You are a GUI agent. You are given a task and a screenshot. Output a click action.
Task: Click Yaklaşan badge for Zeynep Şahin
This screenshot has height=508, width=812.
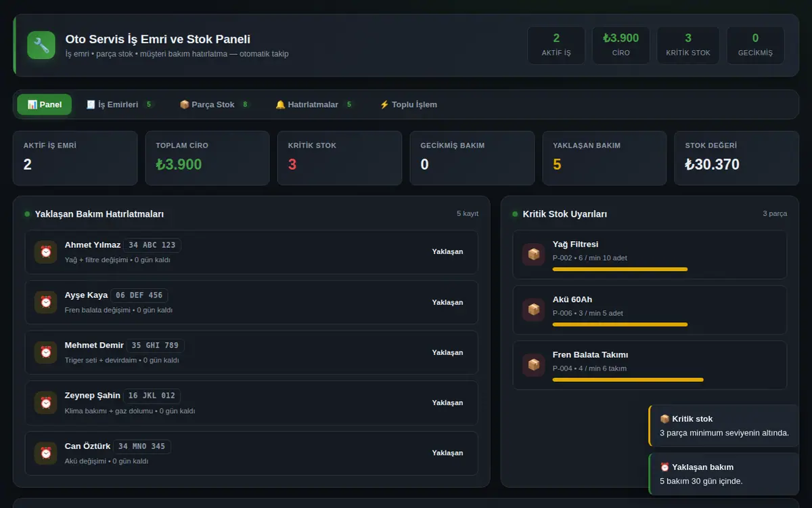(x=448, y=402)
